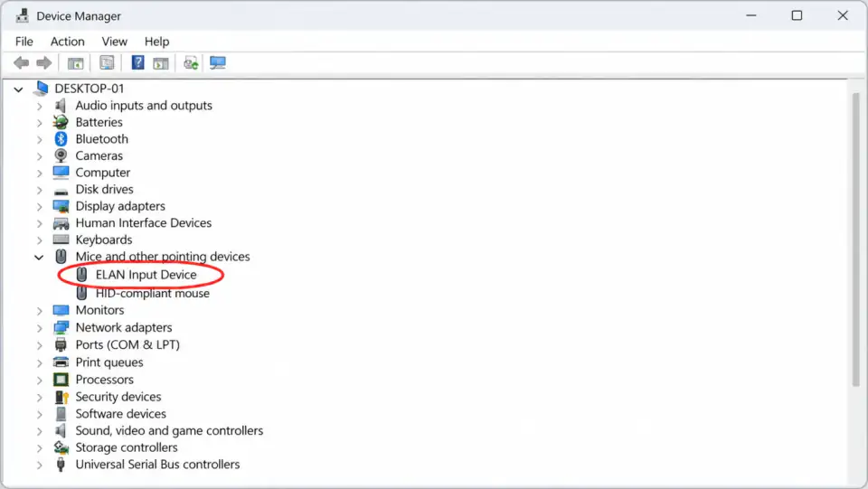Click Show/Hide Action Pane toolbar icon
868x489 pixels.
[161, 63]
